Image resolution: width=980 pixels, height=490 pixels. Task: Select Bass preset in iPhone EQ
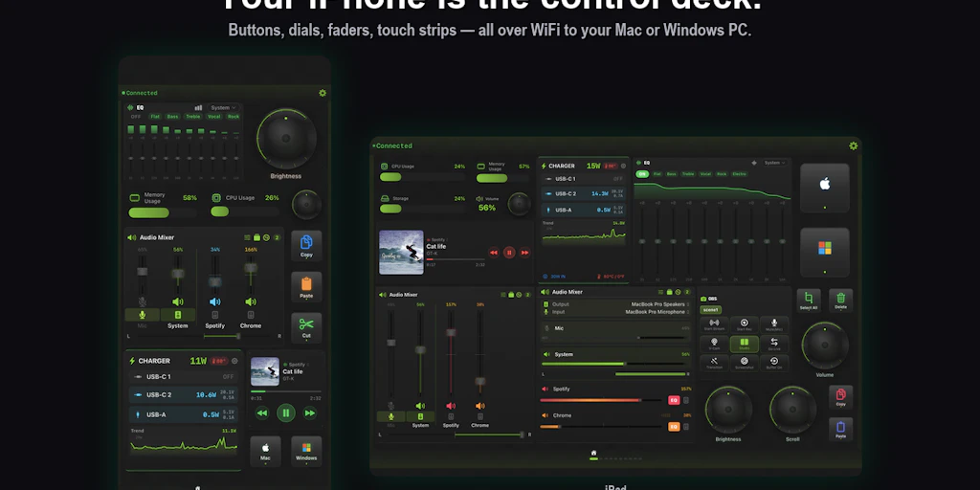(x=172, y=117)
